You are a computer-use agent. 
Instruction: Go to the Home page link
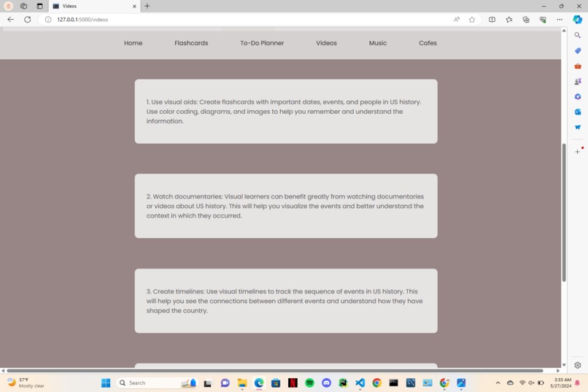[x=133, y=43]
